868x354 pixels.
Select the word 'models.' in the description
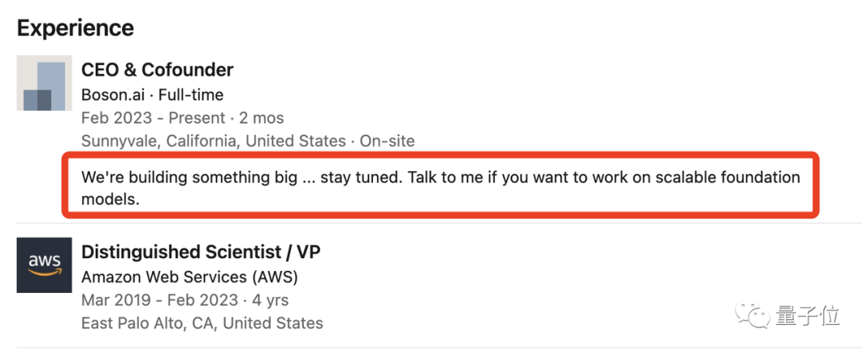[x=110, y=200]
